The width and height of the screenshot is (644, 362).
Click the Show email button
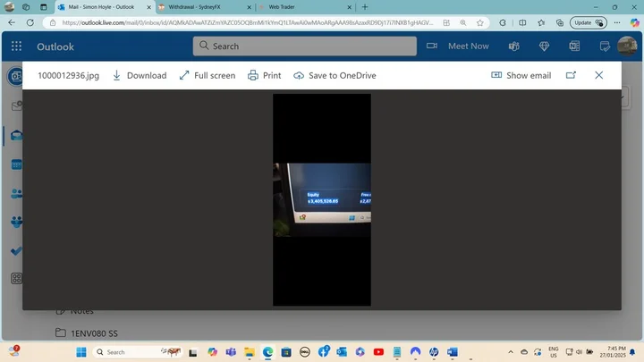point(521,76)
